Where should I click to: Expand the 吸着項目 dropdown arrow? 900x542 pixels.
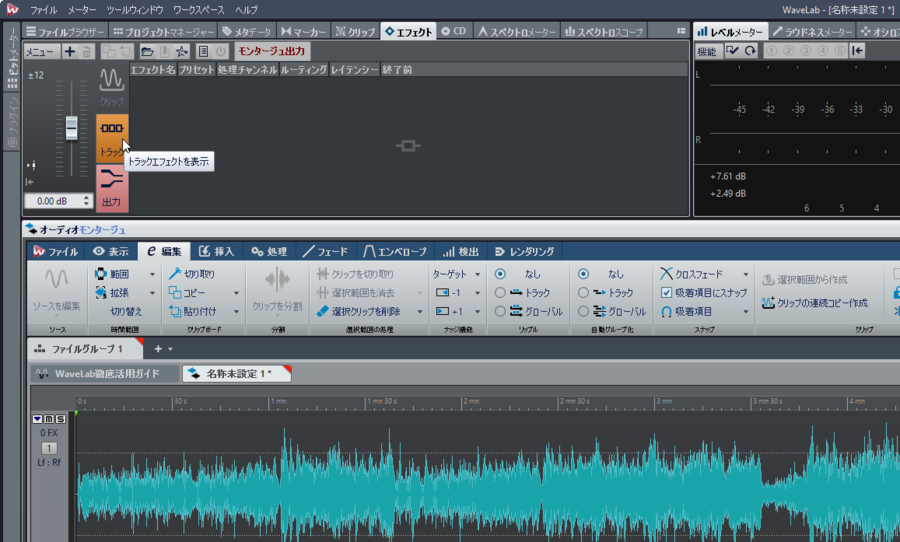tap(746, 312)
